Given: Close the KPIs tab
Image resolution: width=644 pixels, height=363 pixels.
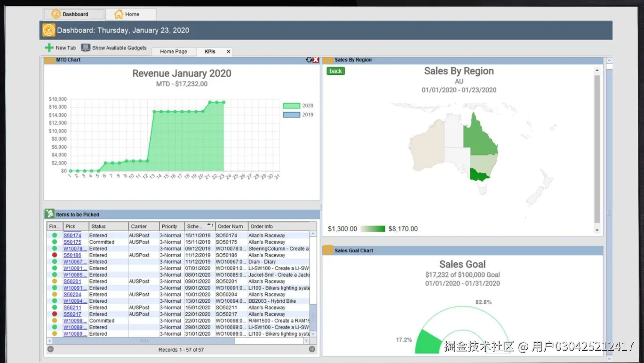Looking at the screenshot, I should (229, 52).
